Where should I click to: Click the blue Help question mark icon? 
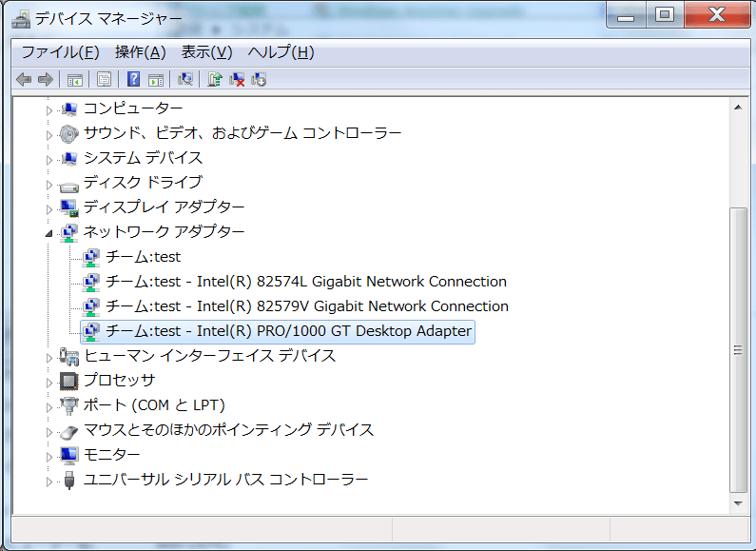(x=133, y=79)
